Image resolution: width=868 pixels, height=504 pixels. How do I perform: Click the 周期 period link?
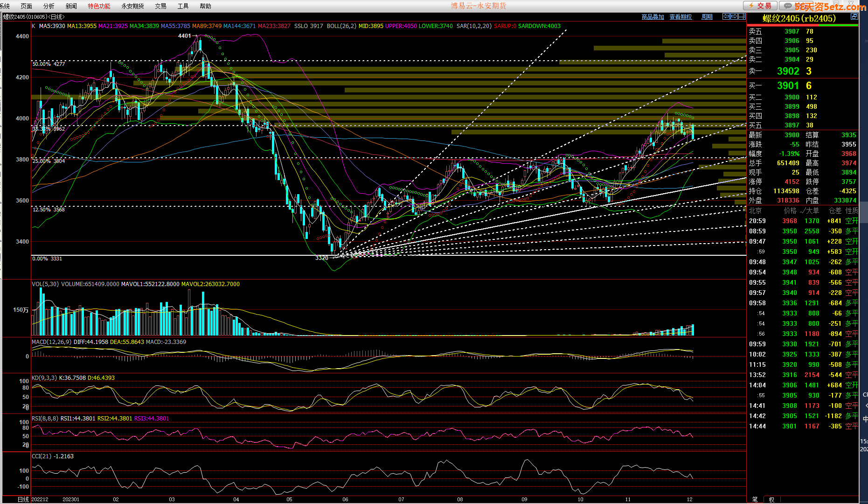coord(707,17)
